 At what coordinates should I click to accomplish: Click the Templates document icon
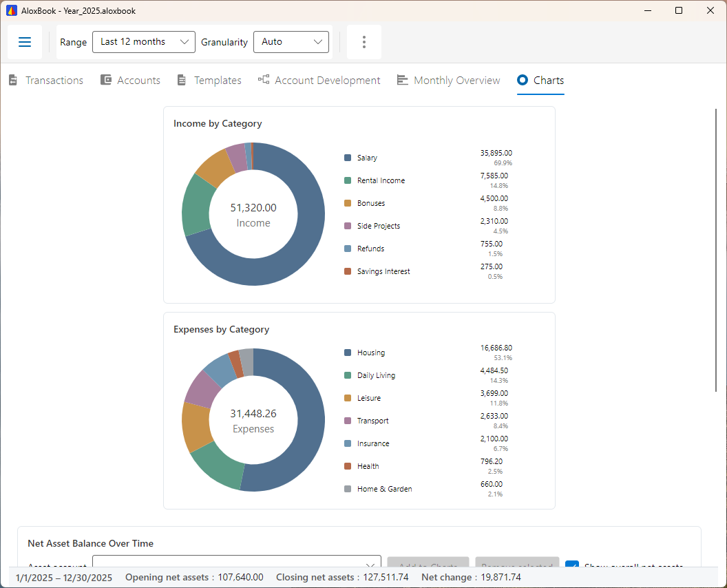[182, 81]
